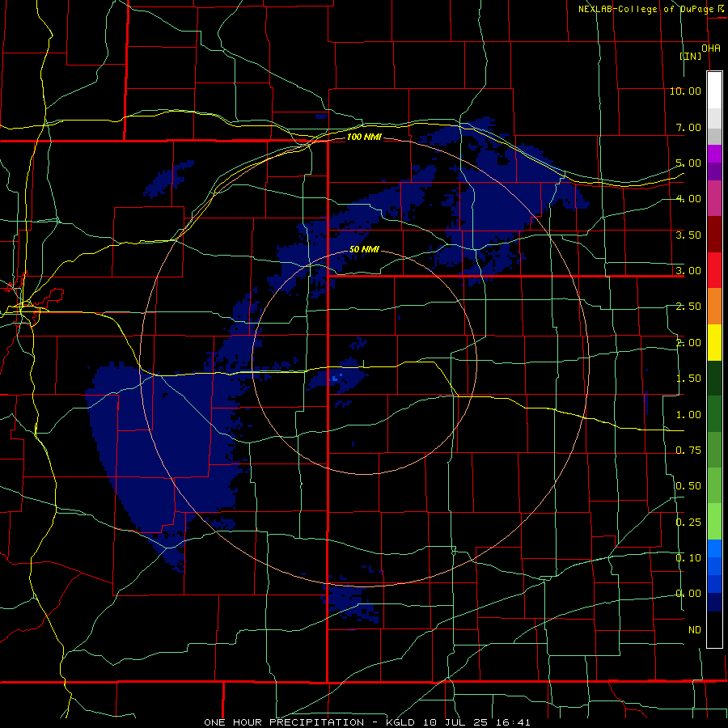Select the bright red legend swatch

click(714, 271)
